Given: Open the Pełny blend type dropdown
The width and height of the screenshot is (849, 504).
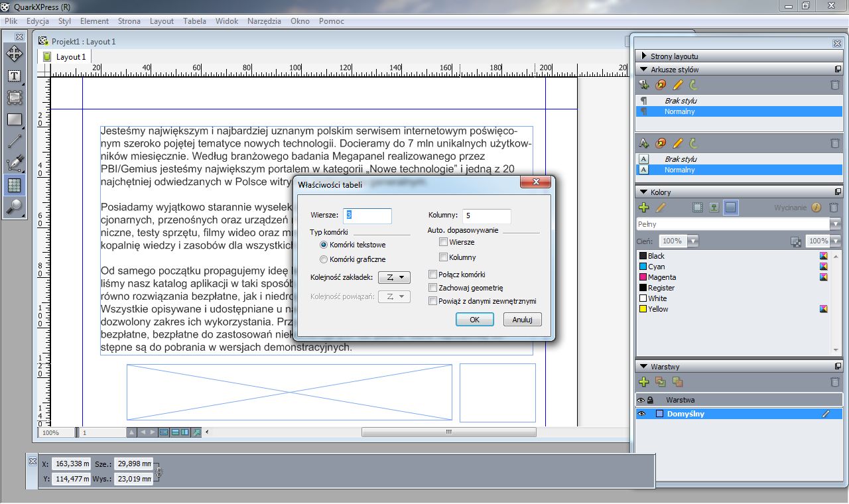Looking at the screenshot, I should tap(835, 224).
